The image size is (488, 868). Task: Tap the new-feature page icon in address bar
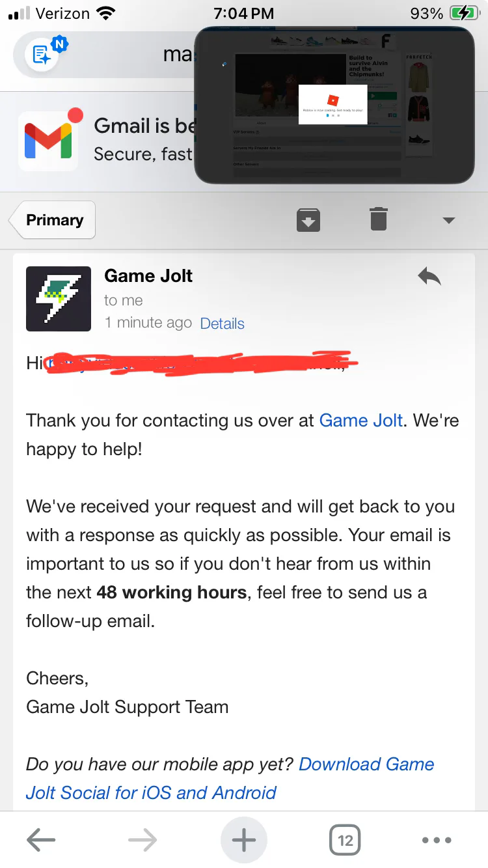tap(43, 55)
